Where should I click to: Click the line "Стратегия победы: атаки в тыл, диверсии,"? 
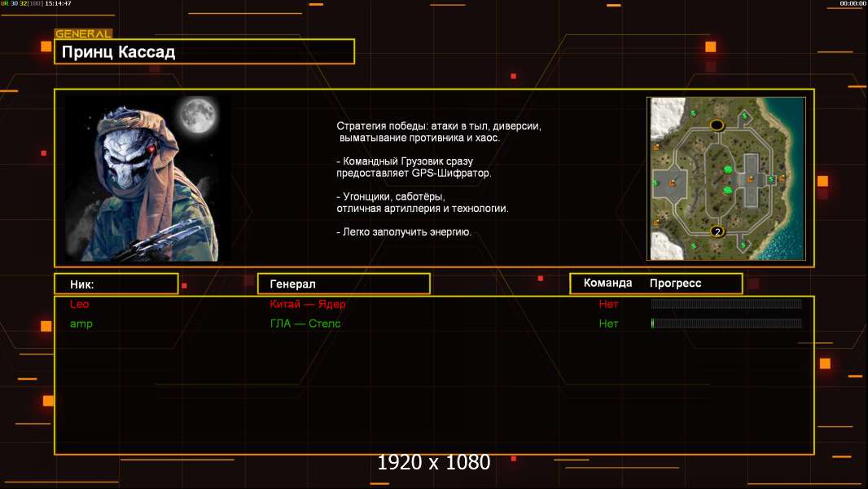pyautogui.click(x=439, y=126)
